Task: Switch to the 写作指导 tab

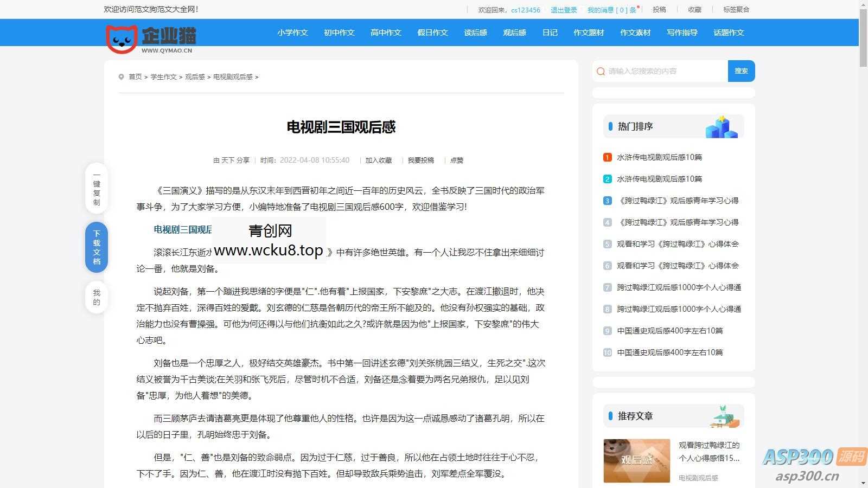Action: point(682,33)
